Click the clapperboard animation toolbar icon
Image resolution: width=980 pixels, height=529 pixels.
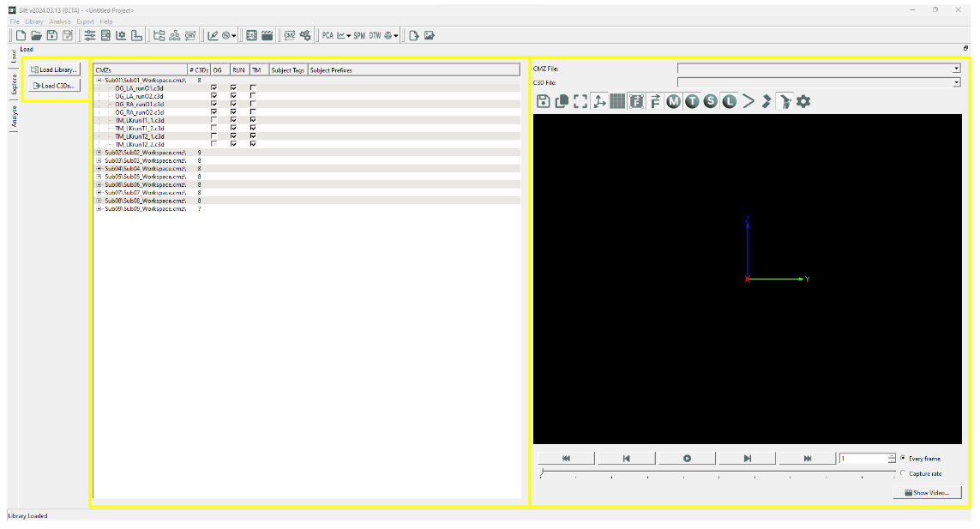(267, 36)
